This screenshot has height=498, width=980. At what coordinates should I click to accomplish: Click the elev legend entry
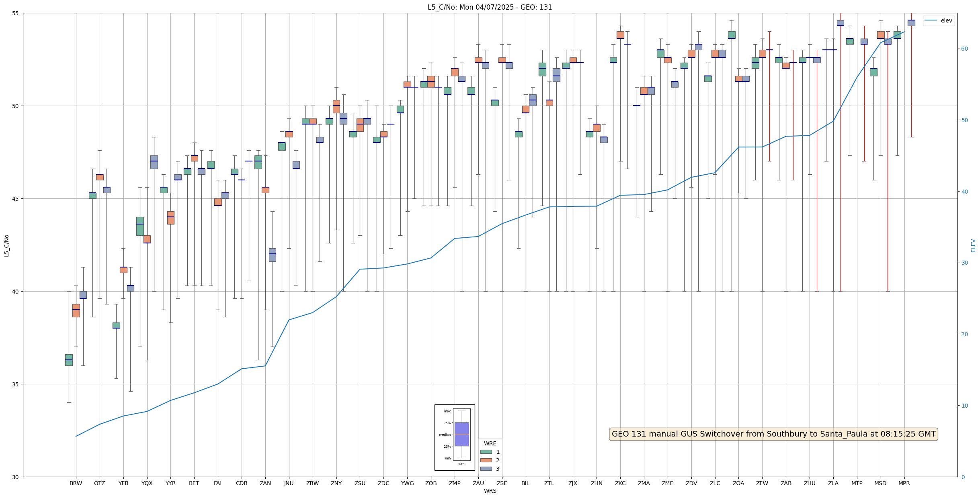(x=939, y=20)
